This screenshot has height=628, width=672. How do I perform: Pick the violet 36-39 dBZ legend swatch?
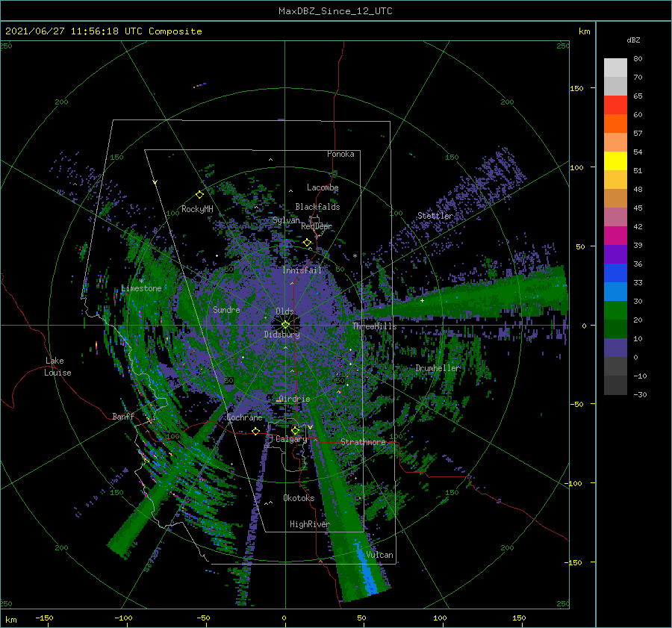(615, 255)
